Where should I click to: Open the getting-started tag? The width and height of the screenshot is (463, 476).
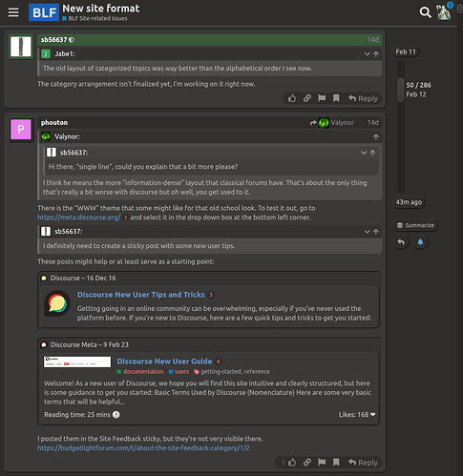(221, 371)
